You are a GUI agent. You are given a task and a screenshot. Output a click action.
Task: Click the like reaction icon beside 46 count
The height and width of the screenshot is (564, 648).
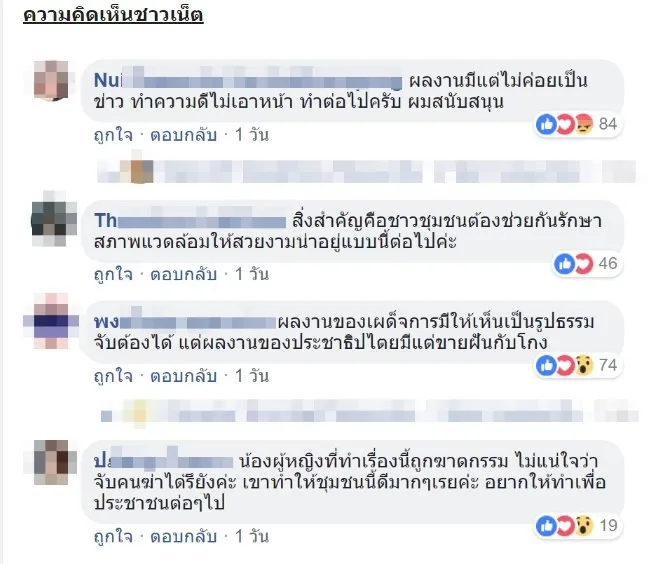pyautogui.click(x=565, y=264)
